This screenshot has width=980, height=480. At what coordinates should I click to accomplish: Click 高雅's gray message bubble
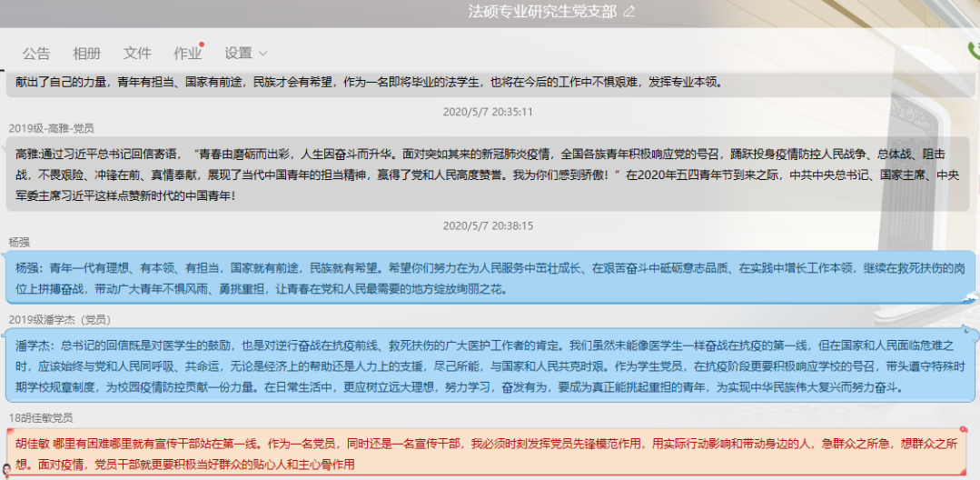490,174
